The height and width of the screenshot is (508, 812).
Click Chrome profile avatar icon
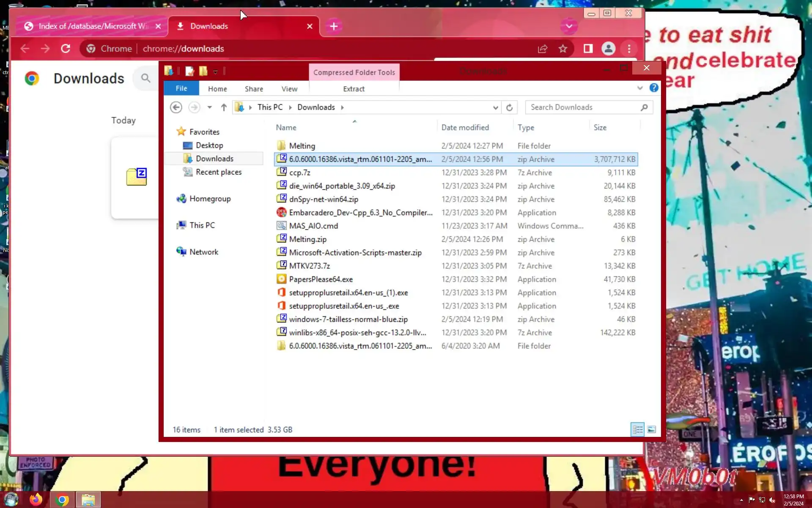pyautogui.click(x=608, y=49)
